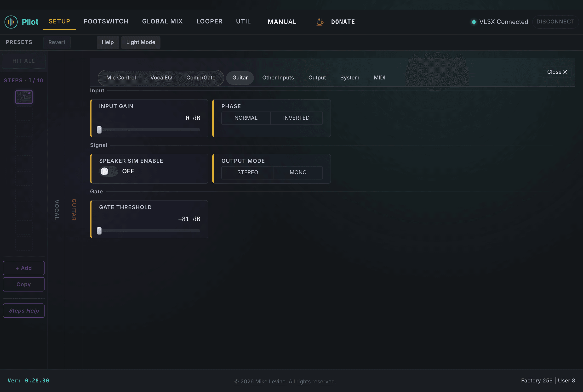
Task: Click the green VL3X connection status dot
Action: (473, 22)
